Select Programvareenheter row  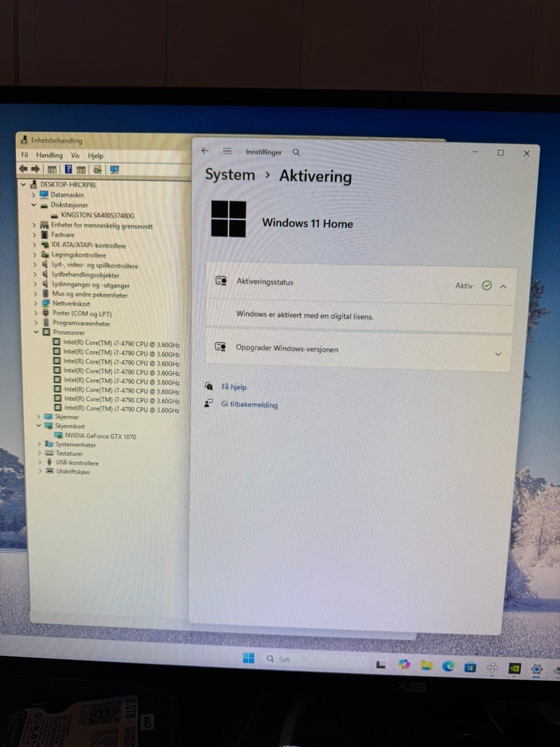coord(82,323)
